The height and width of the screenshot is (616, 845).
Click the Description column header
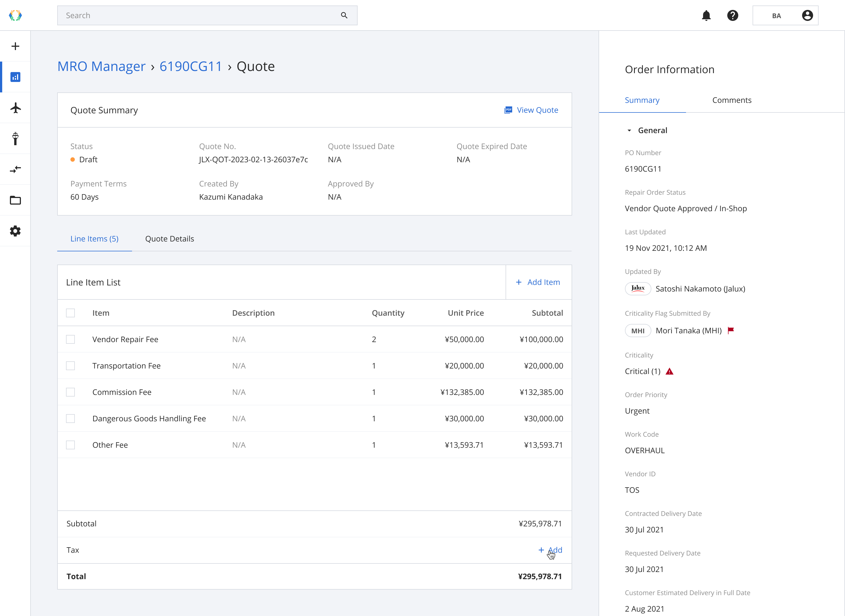coord(254,313)
